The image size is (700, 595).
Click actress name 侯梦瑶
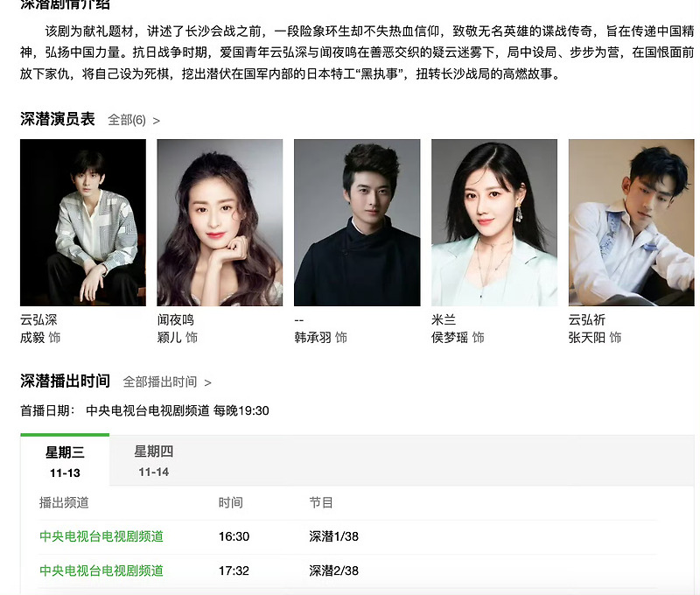pyautogui.click(x=450, y=338)
